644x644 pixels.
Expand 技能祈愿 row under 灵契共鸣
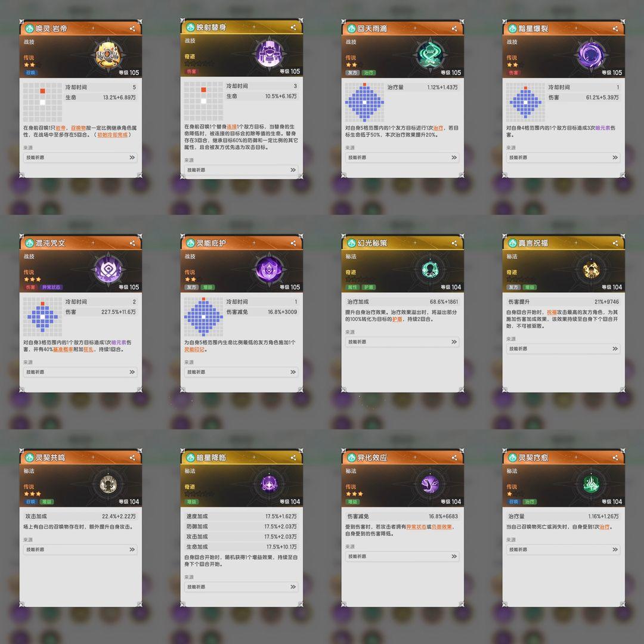tap(80, 549)
